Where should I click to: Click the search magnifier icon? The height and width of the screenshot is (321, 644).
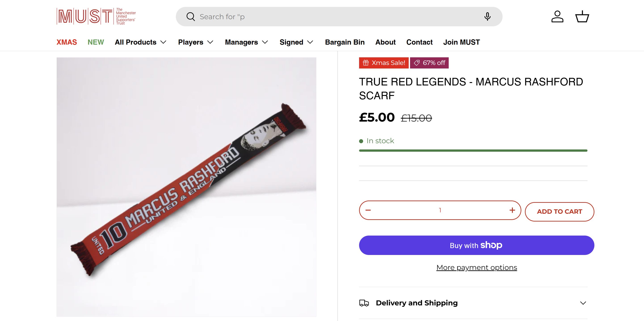[191, 17]
